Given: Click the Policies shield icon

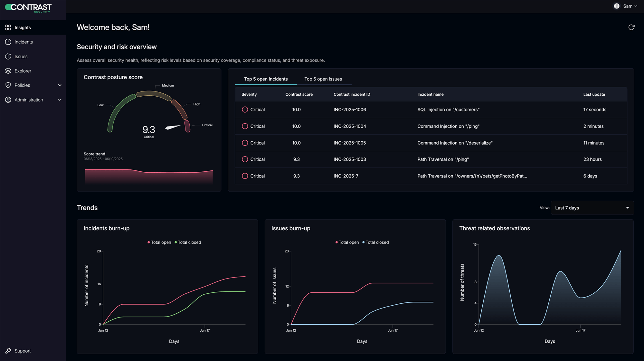Looking at the screenshot, I should (x=8, y=85).
